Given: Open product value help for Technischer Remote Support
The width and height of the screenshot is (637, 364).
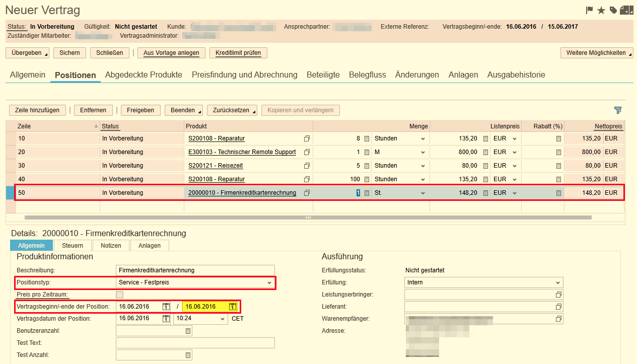Looking at the screenshot, I should (x=307, y=152).
